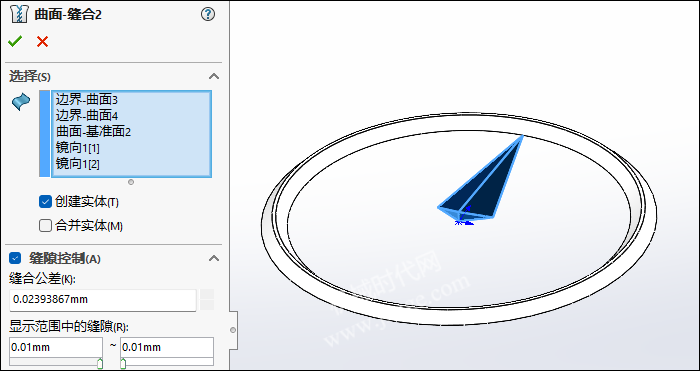Click the minimum gap range field
Image resolution: width=700 pixels, height=371 pixels.
click(56, 347)
